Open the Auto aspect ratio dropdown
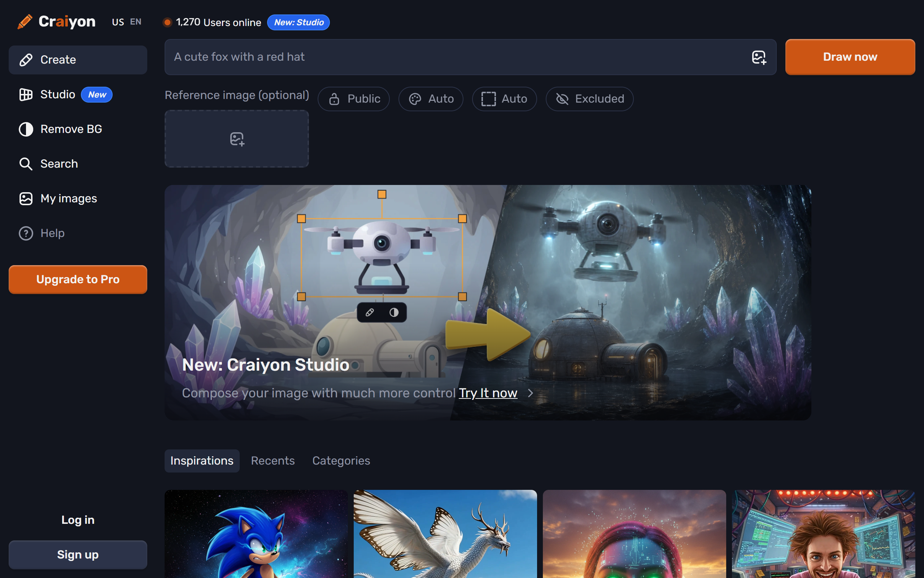 point(504,99)
